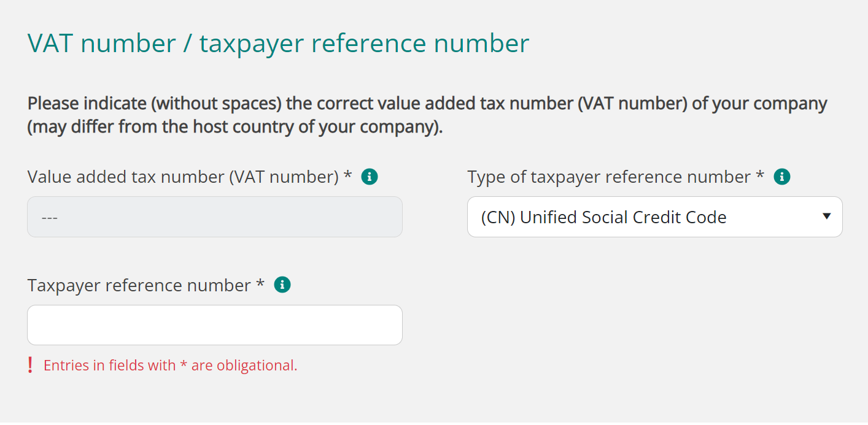Open the "(CN) Unified Social Credit Code" combo box
Screen dimensions: 868x425
point(654,217)
